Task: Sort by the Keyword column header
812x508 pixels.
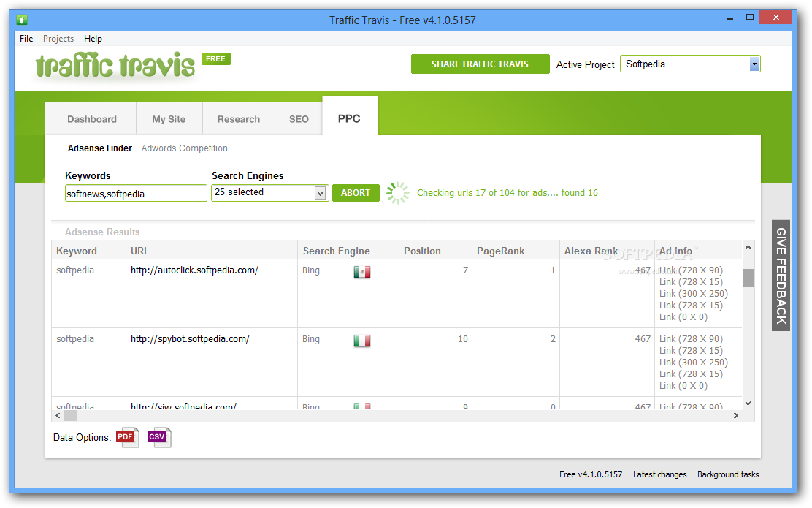Action: coord(88,251)
